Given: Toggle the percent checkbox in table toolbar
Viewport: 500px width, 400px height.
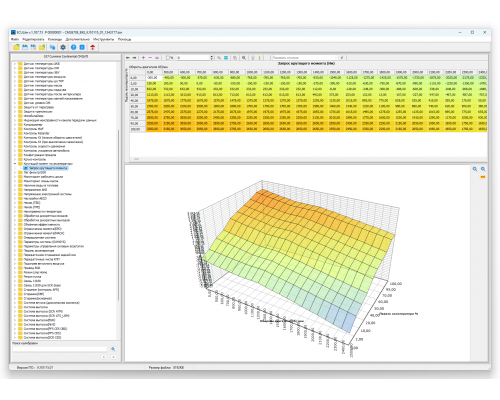Looking at the screenshot, I should tap(169, 58).
